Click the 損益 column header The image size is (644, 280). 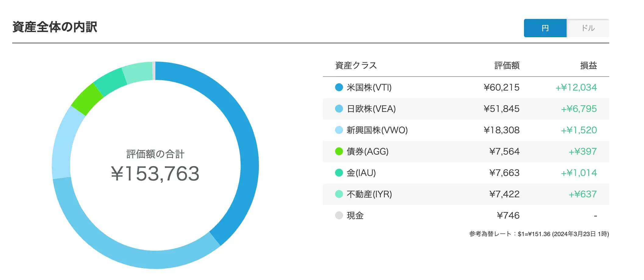589,66
